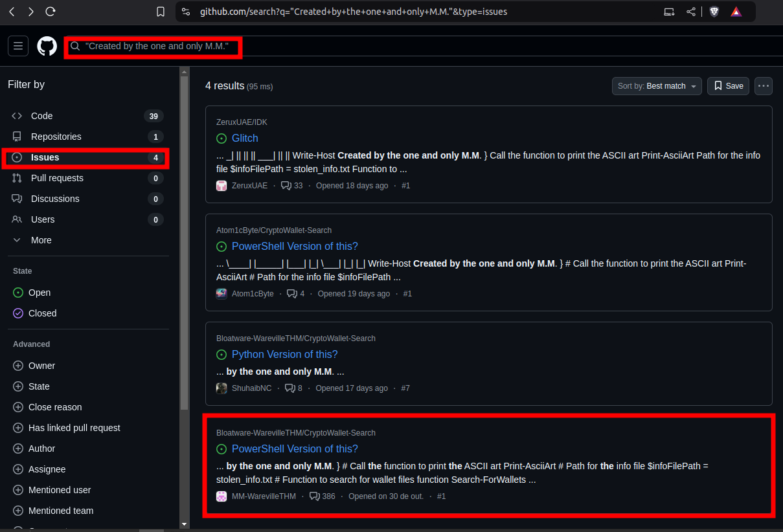Screen dimensions: 783x532
Task: Open ZeruxUAE user avatar
Action: 221,186
